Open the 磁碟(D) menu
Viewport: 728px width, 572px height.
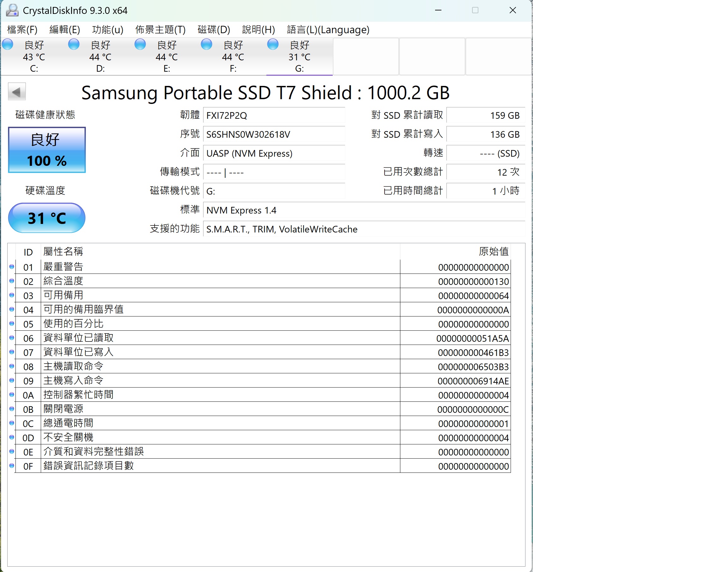click(x=214, y=30)
